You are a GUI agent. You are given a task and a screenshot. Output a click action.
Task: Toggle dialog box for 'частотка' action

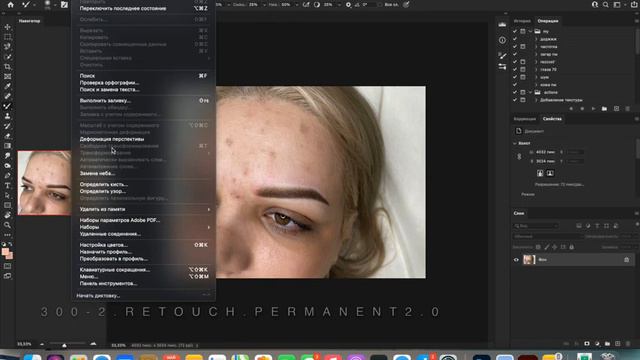[523, 47]
